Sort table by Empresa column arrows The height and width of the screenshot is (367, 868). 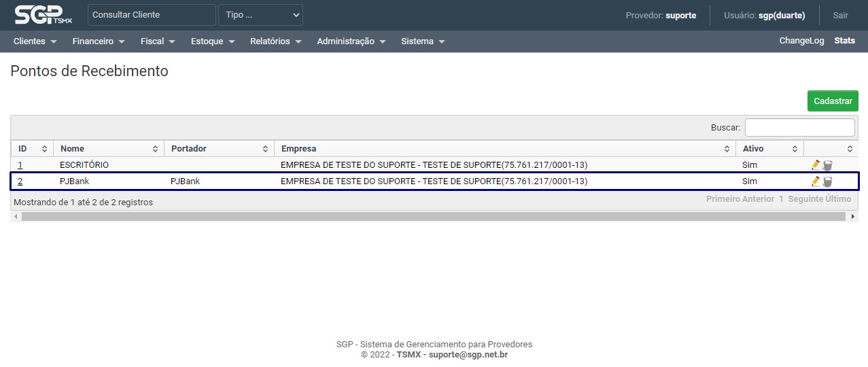point(727,149)
